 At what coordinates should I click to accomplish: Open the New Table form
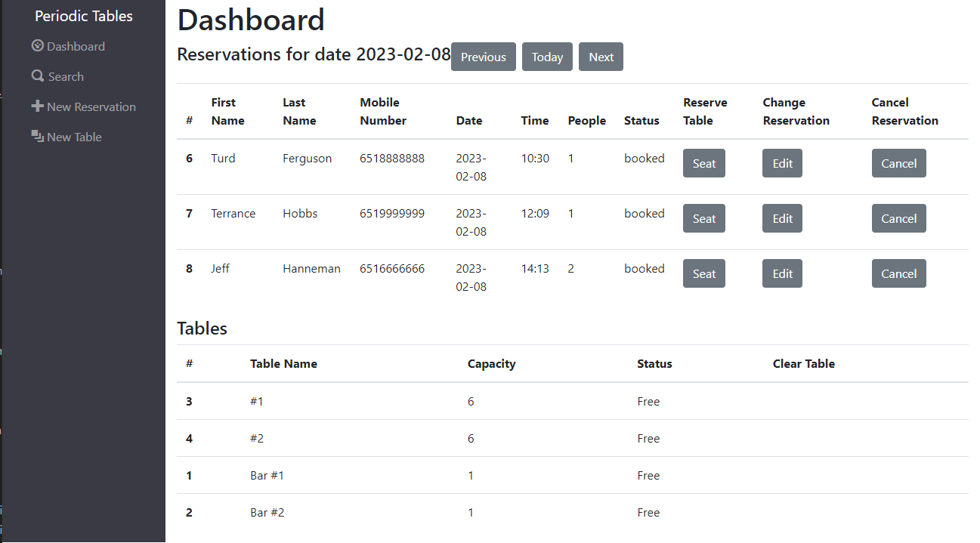(73, 136)
